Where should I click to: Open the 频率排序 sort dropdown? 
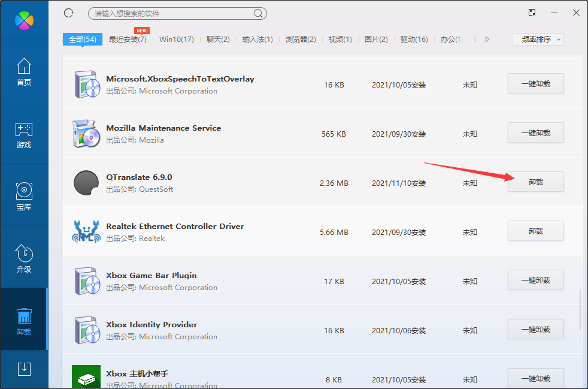[538, 40]
